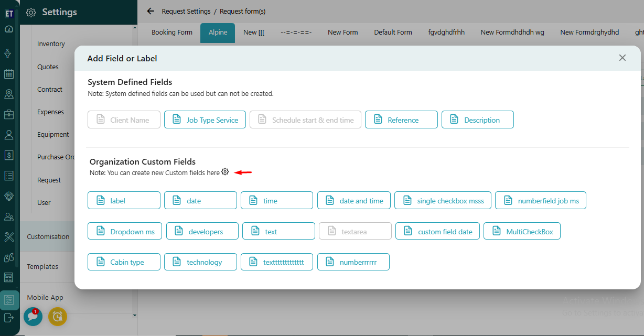Add the Reference system field
The height and width of the screenshot is (336, 644).
click(401, 120)
